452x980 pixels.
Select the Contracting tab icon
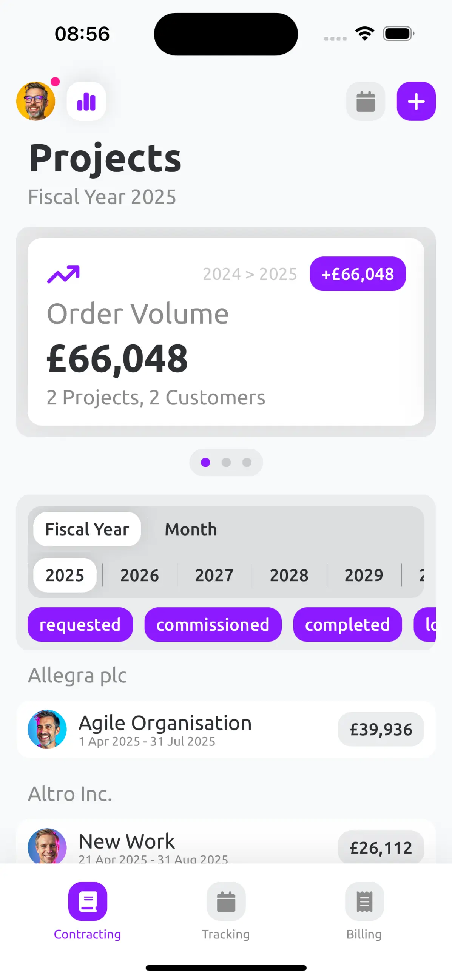(88, 901)
